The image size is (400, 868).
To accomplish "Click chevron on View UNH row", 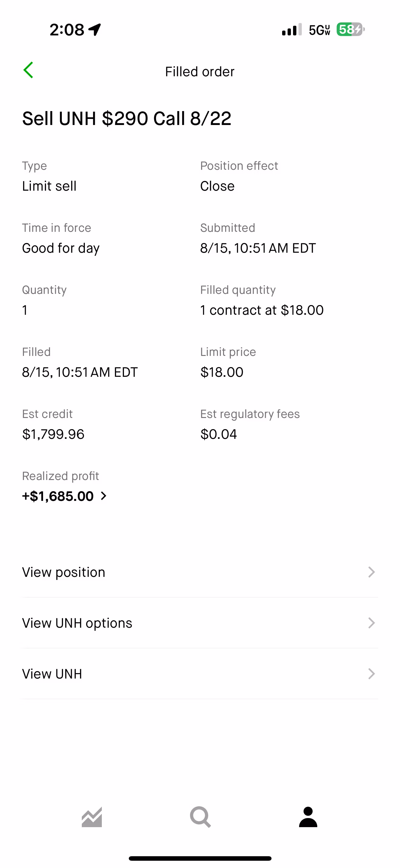I will pos(371,674).
